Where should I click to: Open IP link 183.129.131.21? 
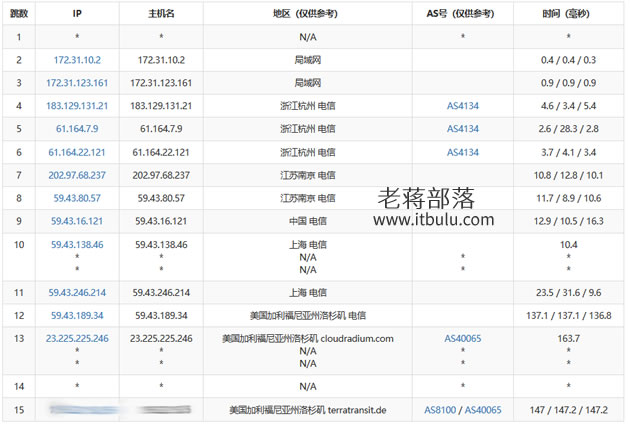[77, 106]
